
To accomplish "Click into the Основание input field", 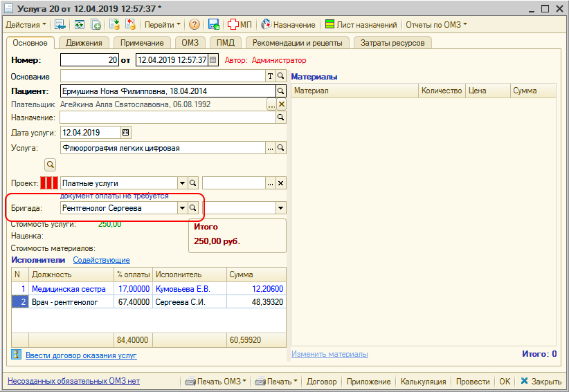I will click(x=163, y=76).
